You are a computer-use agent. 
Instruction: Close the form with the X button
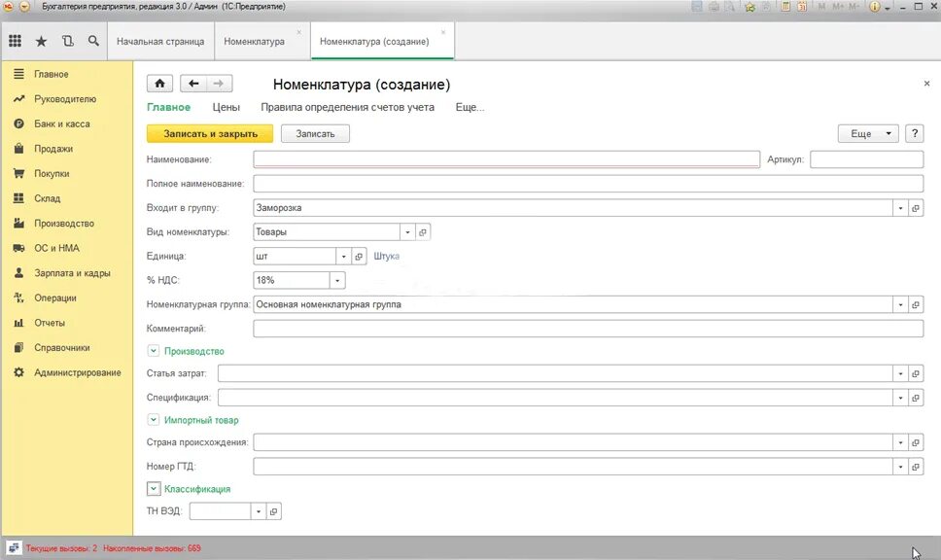coord(926,84)
